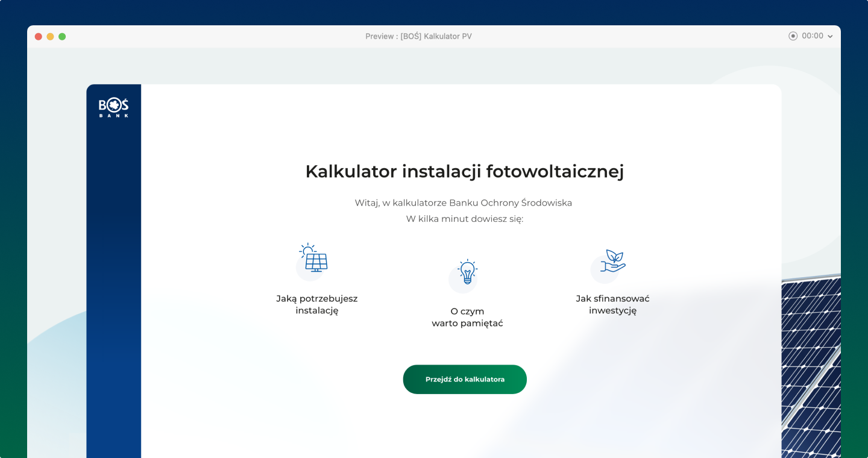Viewport: 868px width, 458px height.
Task: Click the solar panel with sun icon
Action: (313, 259)
